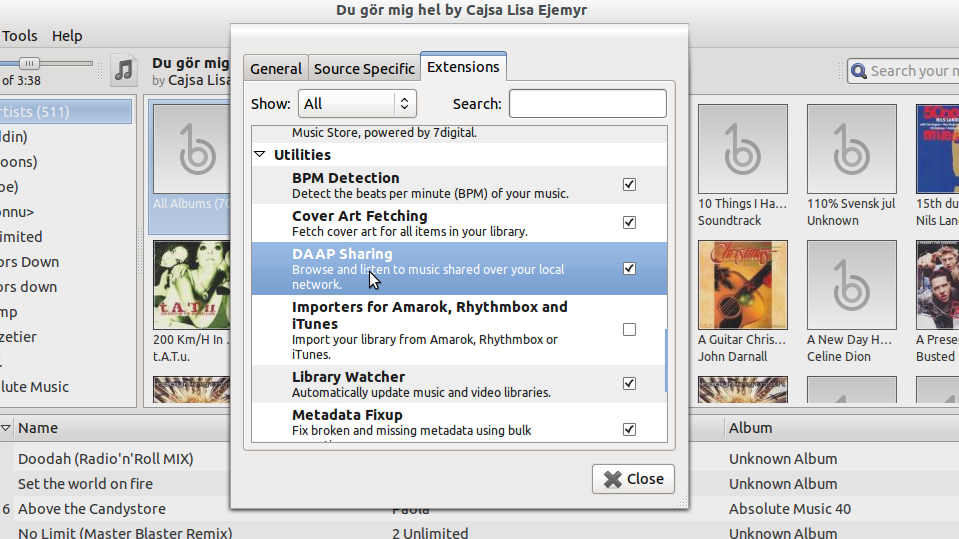Click the Name column sort arrow

6,428
